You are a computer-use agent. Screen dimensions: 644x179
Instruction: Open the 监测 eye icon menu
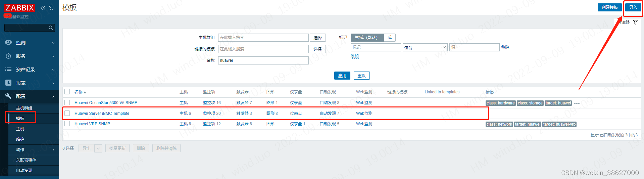[8, 43]
